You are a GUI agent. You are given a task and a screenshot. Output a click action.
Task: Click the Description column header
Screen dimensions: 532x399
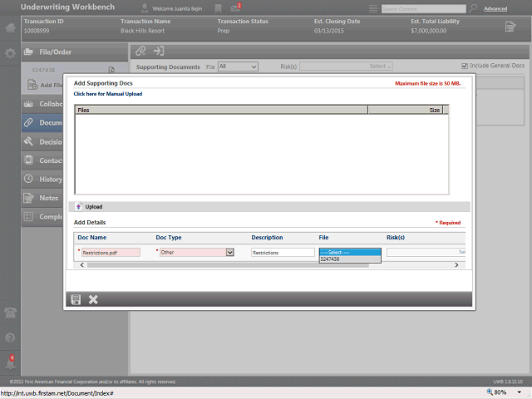267,238
